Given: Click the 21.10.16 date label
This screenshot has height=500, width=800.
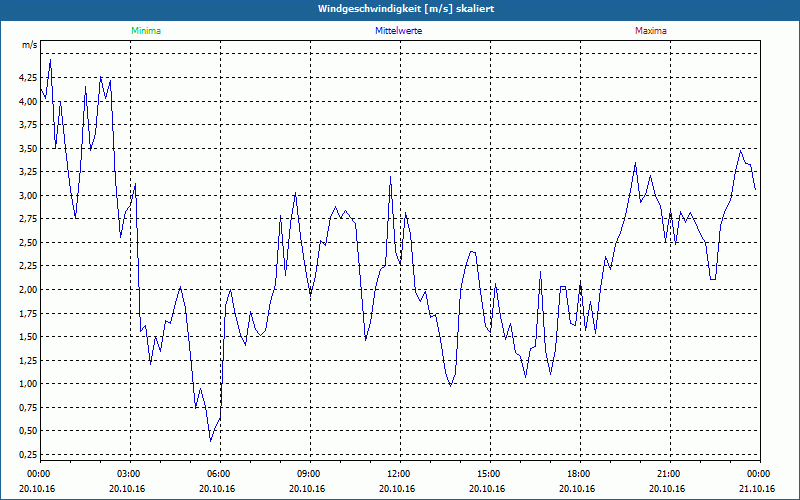Looking at the screenshot, I should coord(757,489).
